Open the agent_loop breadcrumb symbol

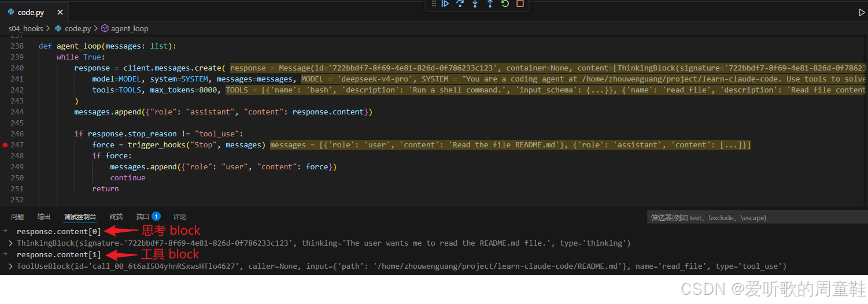point(125,28)
